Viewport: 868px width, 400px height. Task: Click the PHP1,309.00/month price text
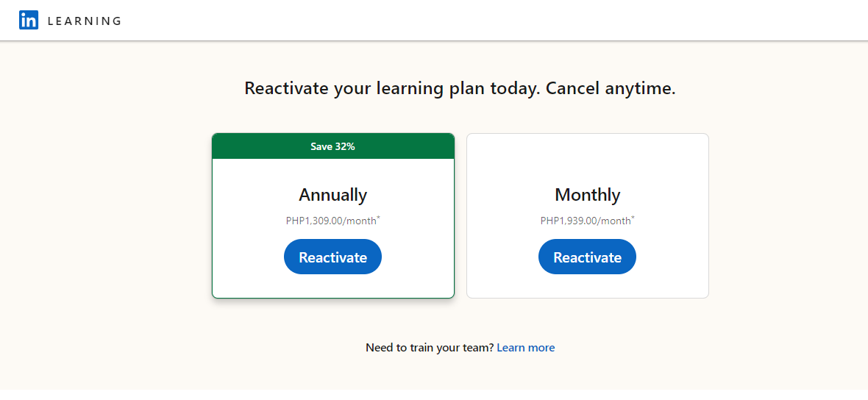pos(330,221)
